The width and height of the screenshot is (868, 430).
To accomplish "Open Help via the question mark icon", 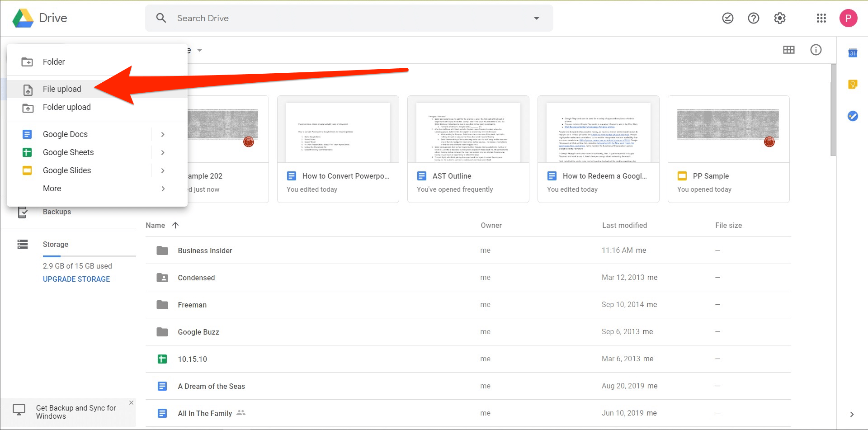I will pos(753,18).
